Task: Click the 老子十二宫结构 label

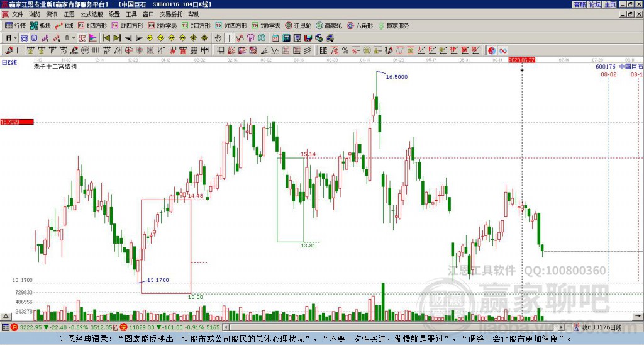Action: coord(55,66)
